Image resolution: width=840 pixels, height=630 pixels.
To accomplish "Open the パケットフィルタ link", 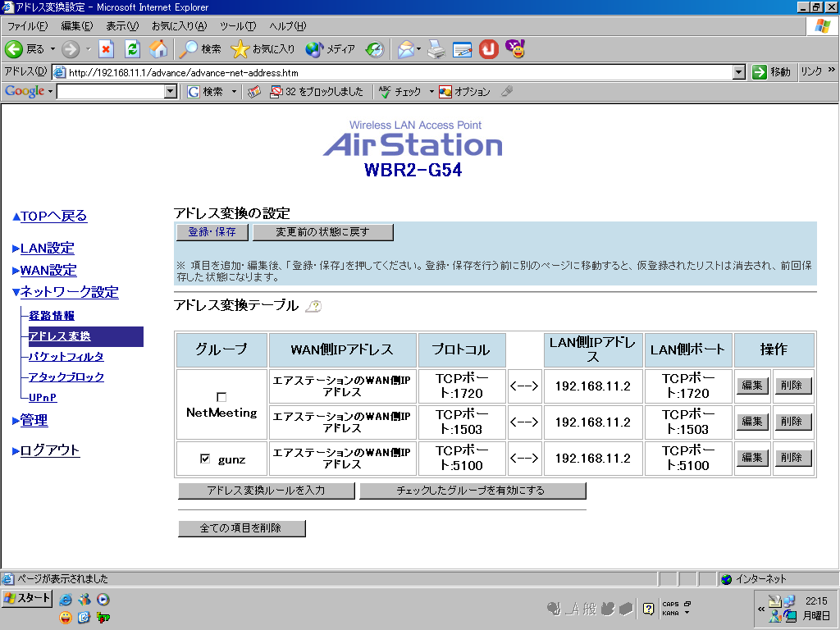I will pos(66,357).
